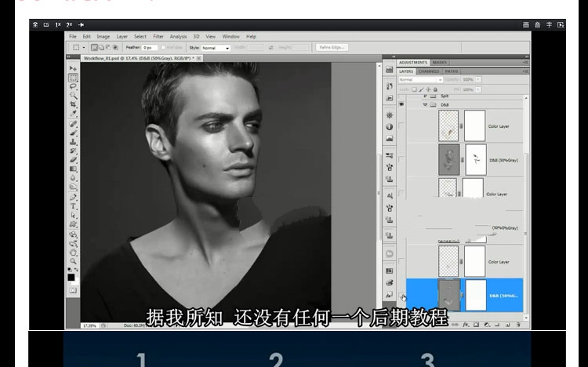Open the layer Opacity slider arrow
The width and height of the screenshot is (588, 367).
tap(478, 79)
